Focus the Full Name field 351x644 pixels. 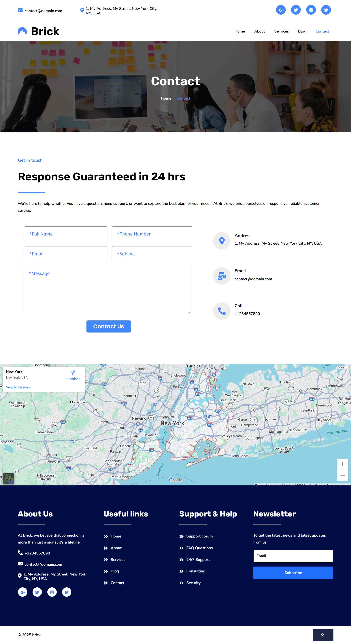66,234
